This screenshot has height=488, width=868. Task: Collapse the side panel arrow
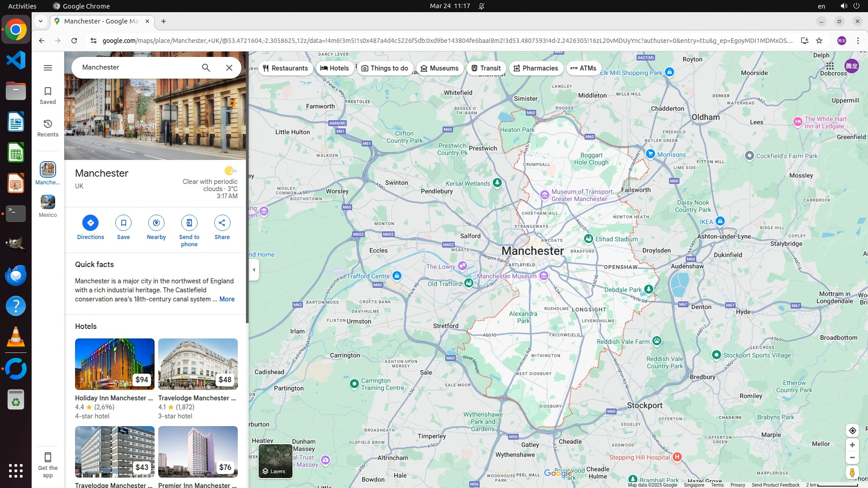(x=254, y=270)
